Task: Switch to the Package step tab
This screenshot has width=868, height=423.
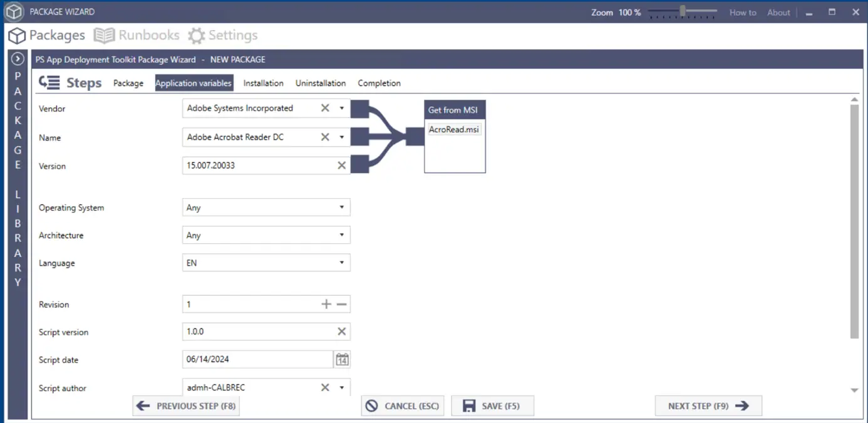Action: pyautogui.click(x=128, y=83)
